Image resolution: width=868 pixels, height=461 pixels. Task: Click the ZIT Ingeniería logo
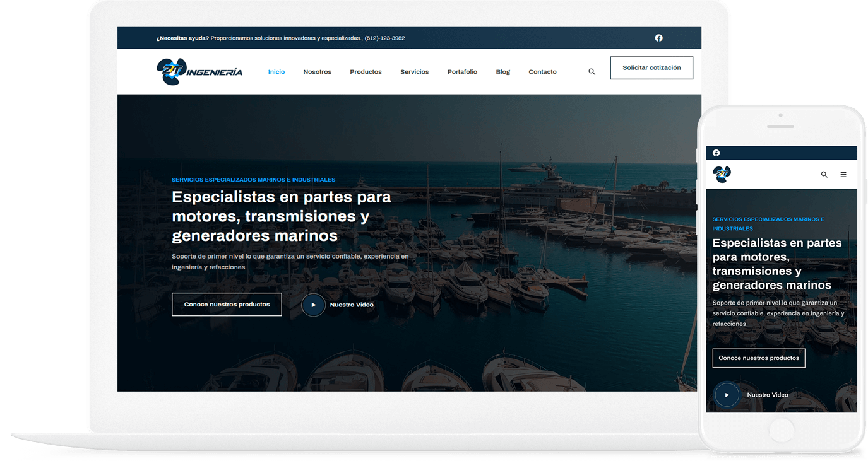[199, 71]
